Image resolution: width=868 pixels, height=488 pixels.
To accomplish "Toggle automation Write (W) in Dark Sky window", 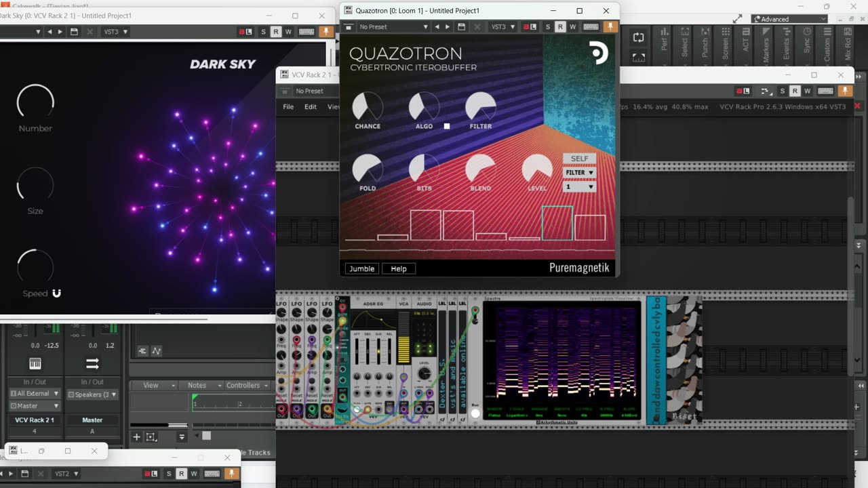I will tap(289, 32).
